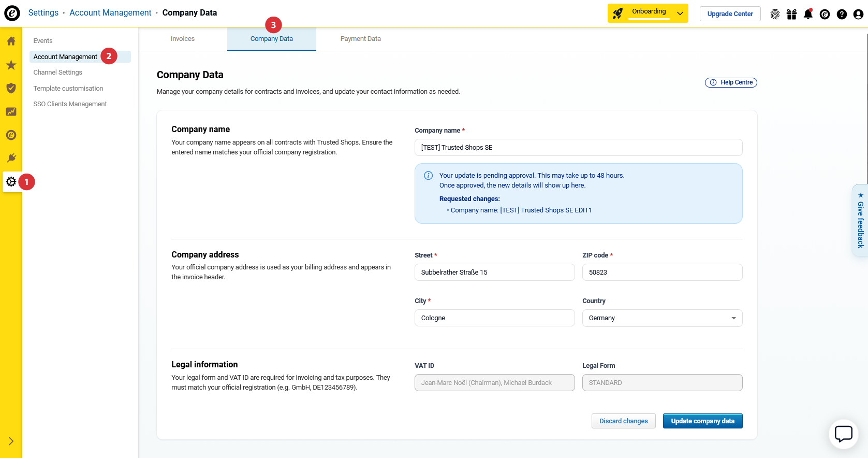868x458 pixels.
Task: Open the user profile avatar icon
Action: coord(858,14)
